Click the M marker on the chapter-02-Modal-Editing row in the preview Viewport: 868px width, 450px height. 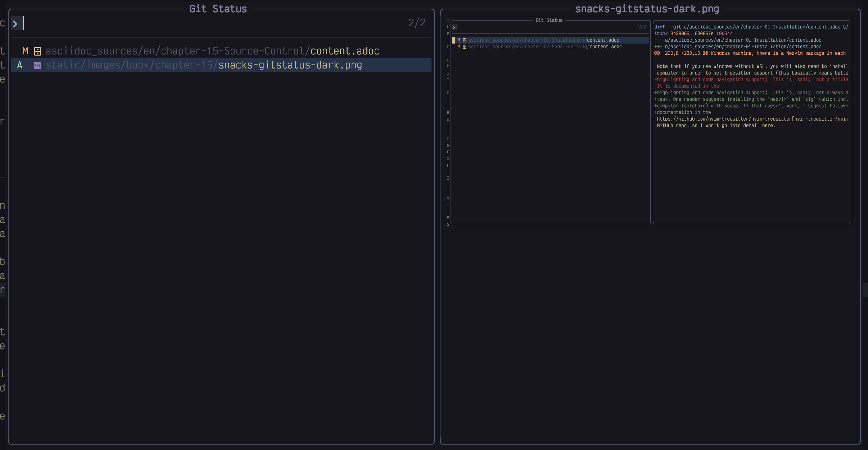click(459, 47)
